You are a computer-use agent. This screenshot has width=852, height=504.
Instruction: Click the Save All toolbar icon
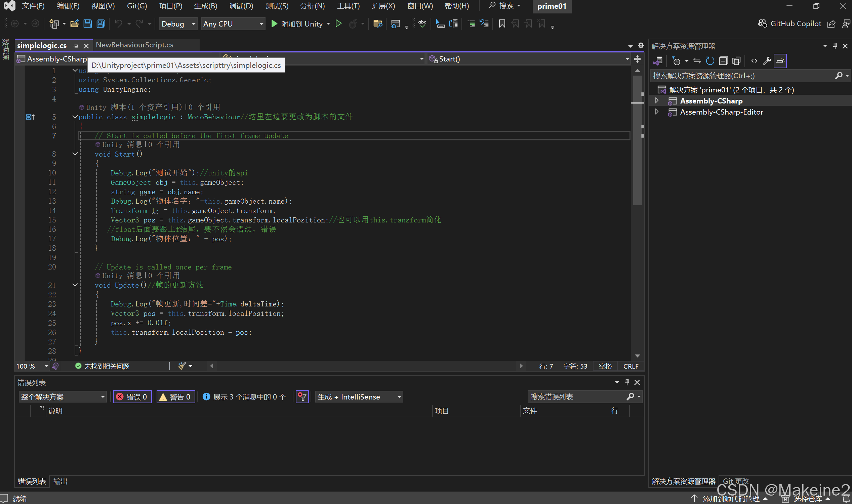coord(101,24)
